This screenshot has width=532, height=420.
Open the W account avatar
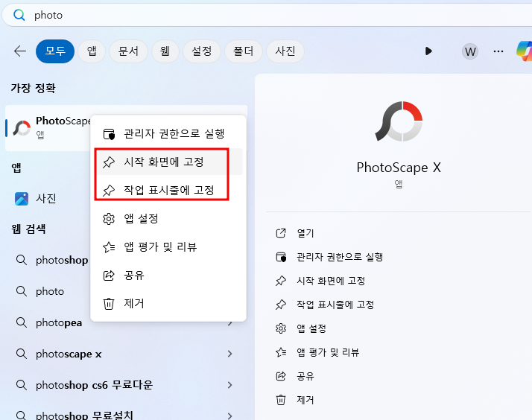click(470, 51)
